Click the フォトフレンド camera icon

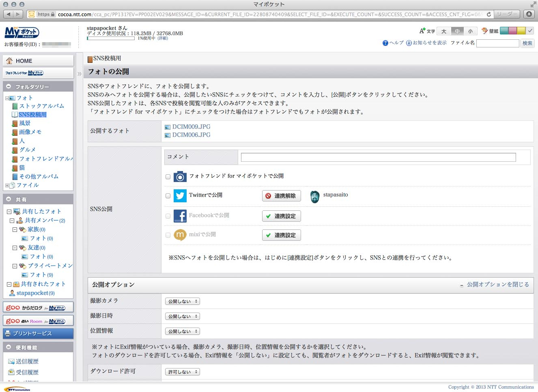click(x=180, y=176)
